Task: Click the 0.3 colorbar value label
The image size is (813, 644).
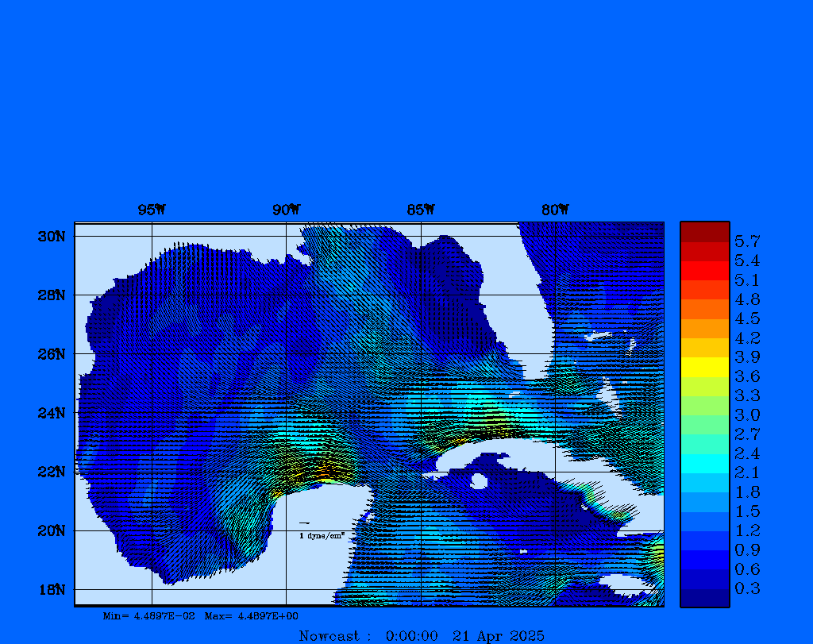Action: [746, 588]
